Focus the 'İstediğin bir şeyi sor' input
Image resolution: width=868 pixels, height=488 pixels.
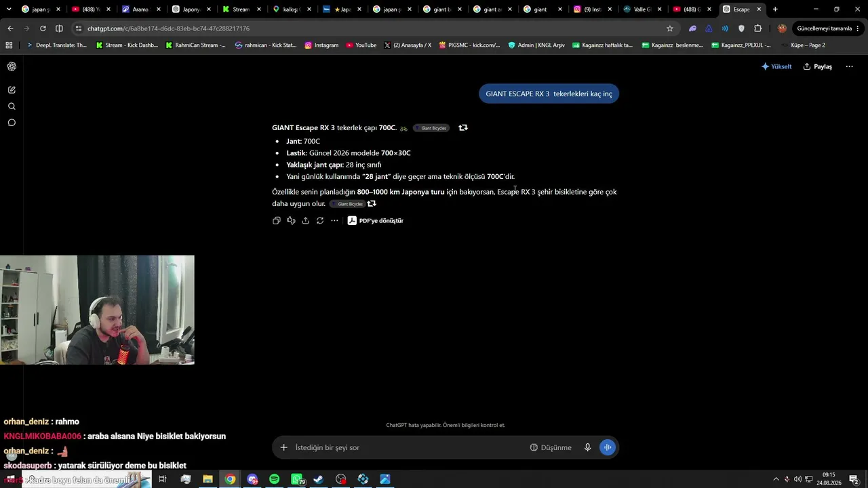point(407,447)
